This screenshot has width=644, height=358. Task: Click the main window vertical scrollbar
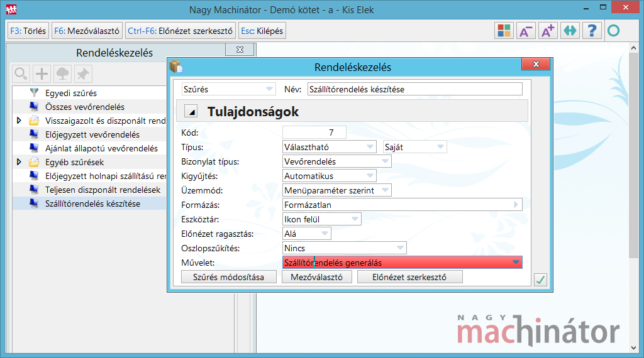pos(633,156)
